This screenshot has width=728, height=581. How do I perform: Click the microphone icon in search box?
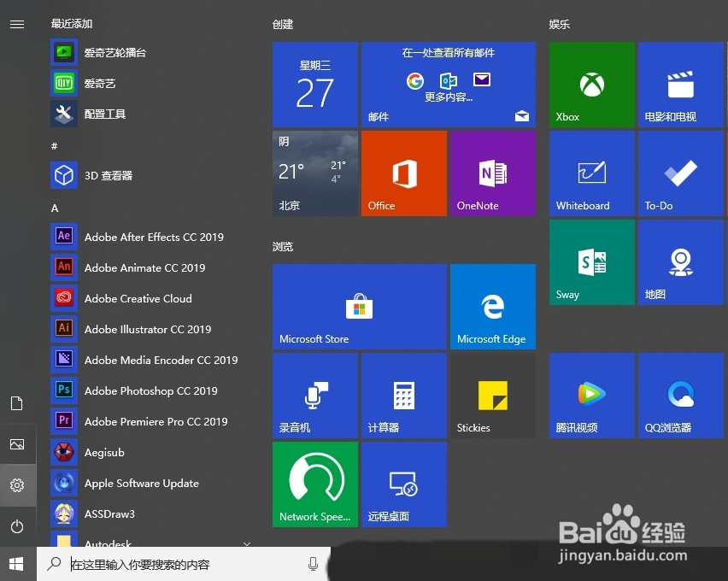tap(313, 564)
